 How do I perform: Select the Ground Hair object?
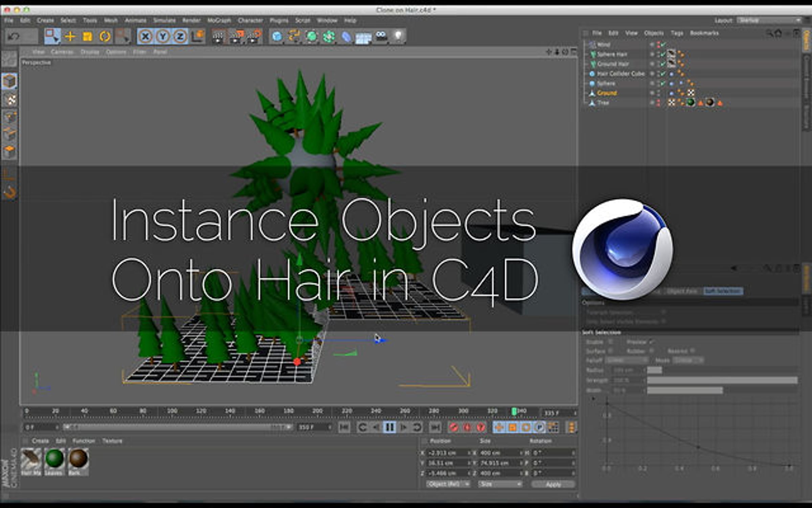pyautogui.click(x=613, y=64)
